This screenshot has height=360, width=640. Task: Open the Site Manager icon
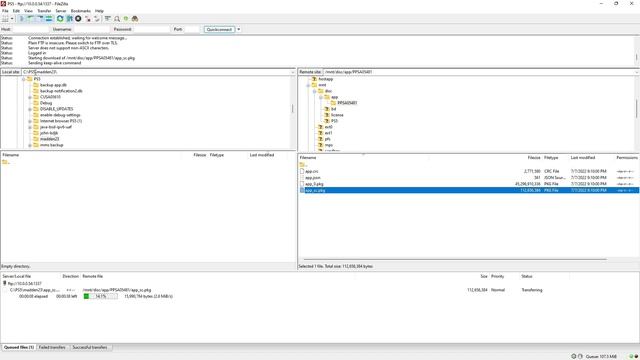click(x=5, y=19)
